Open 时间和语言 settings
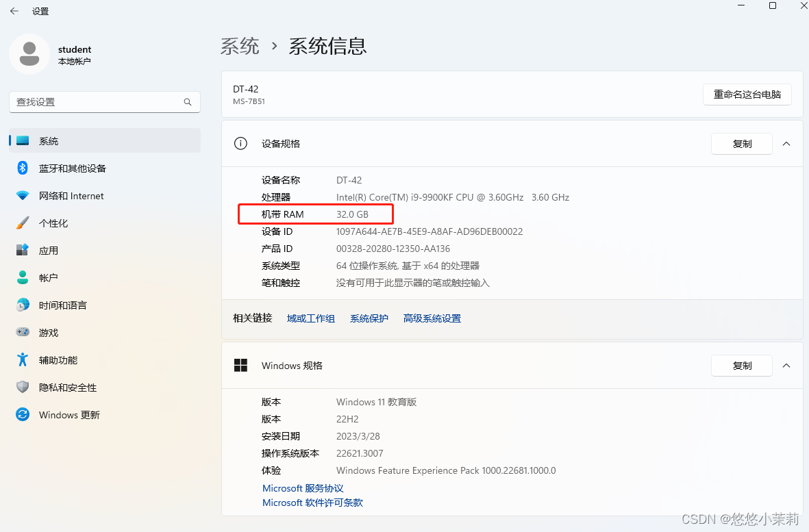 [105, 305]
